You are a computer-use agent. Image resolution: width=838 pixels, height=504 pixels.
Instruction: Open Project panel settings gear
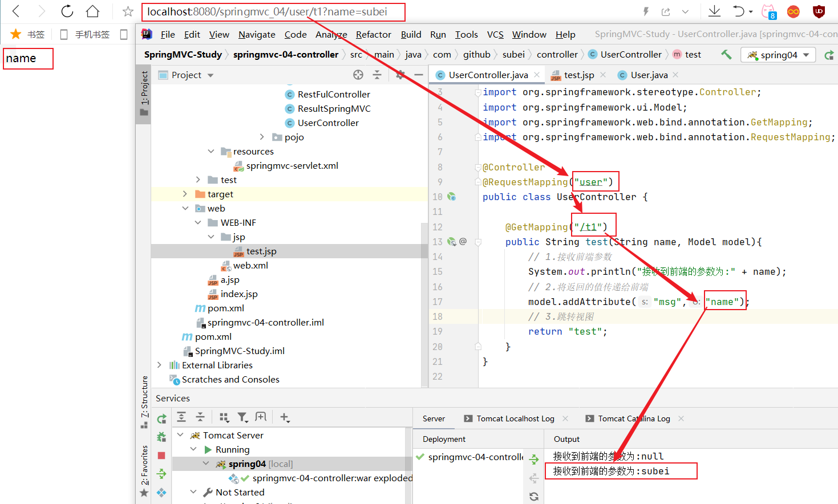(400, 75)
